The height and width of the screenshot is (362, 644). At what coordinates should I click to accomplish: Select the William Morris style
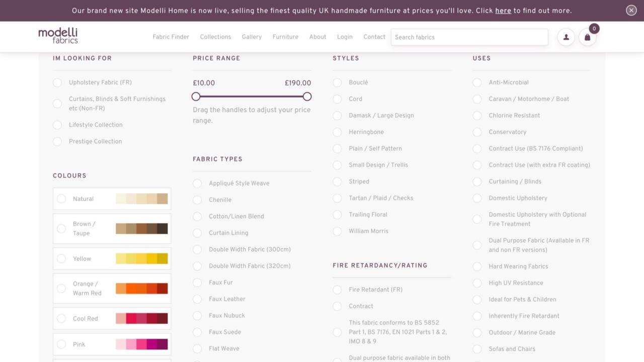click(x=337, y=231)
